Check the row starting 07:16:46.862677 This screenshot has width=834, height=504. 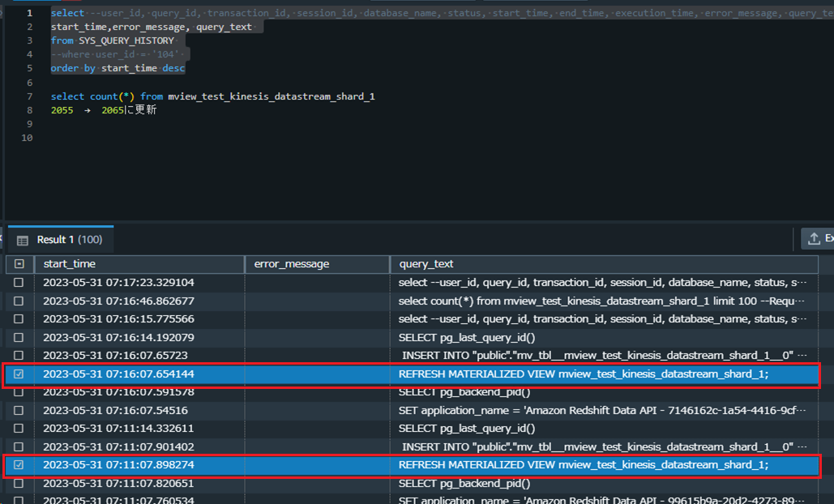[x=19, y=301]
